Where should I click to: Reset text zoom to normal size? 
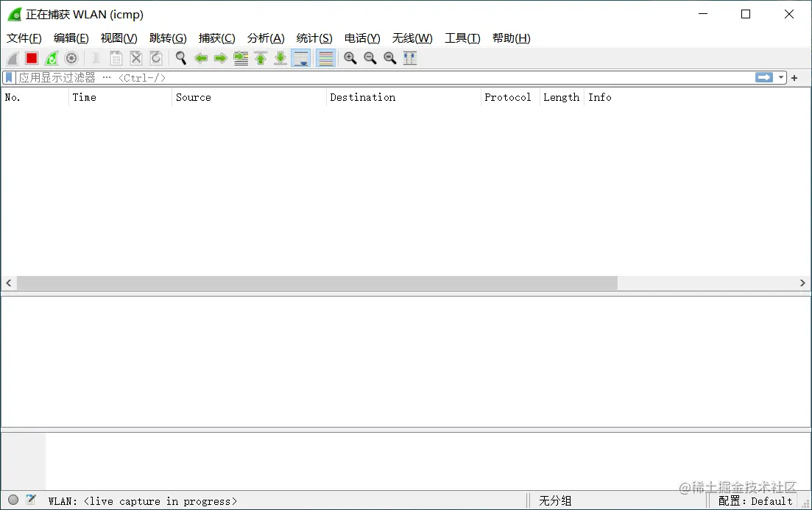(390, 59)
